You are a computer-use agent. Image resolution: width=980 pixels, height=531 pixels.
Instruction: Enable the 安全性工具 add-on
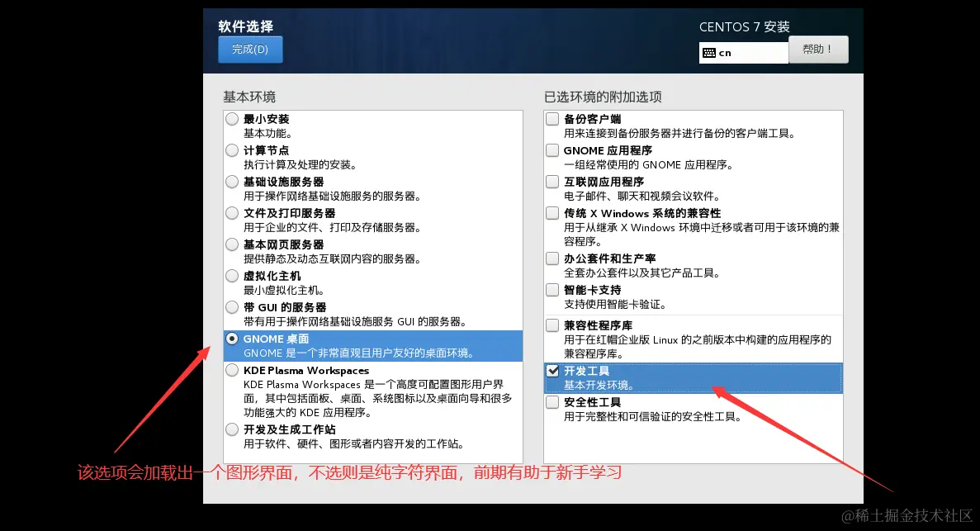click(552, 402)
